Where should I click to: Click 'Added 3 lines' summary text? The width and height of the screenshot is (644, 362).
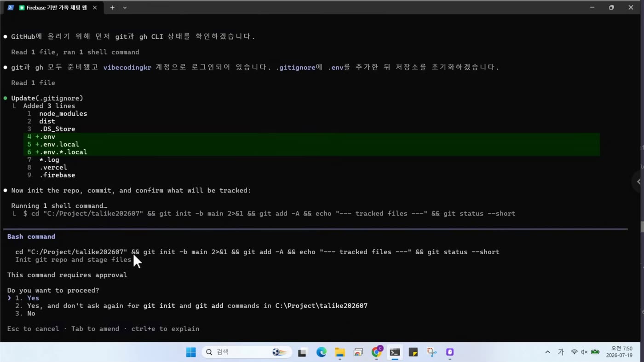point(49,106)
